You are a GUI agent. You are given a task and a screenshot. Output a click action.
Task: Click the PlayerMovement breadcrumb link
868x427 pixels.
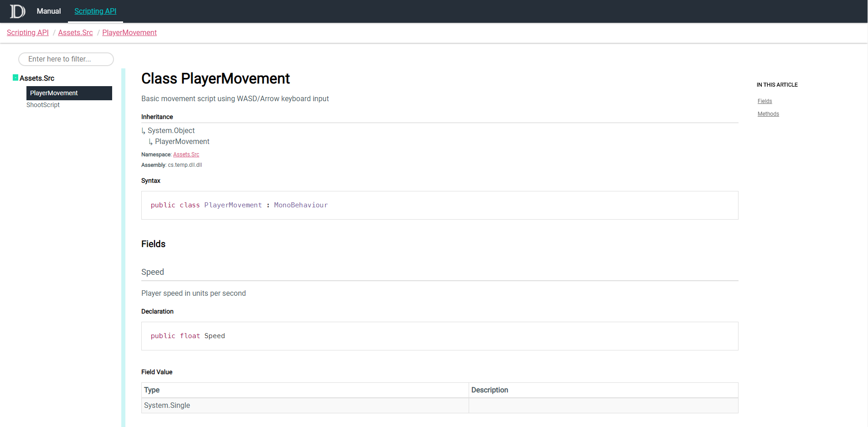[129, 32]
